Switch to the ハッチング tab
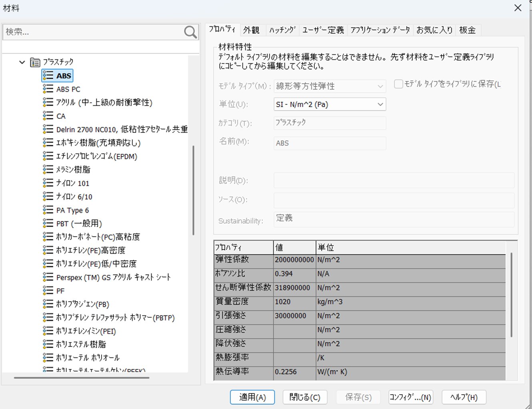The width and height of the screenshot is (532, 409). [282, 30]
